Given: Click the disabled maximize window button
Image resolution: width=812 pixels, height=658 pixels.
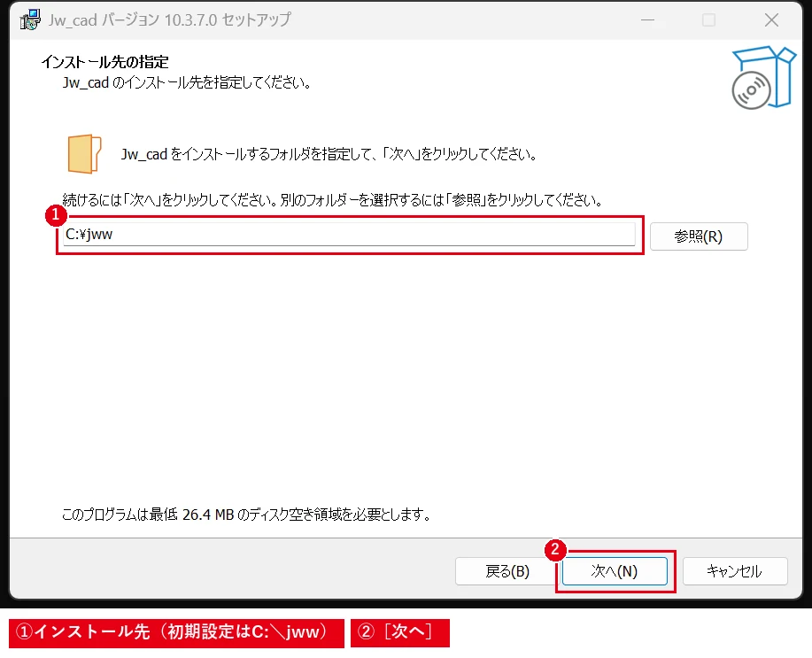Looking at the screenshot, I should tap(709, 20).
